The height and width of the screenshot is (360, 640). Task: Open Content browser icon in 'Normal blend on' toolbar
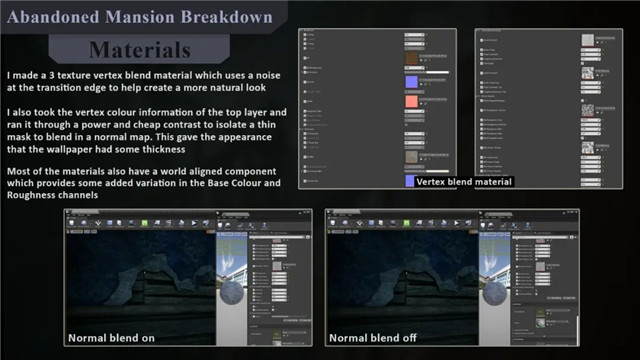click(110, 223)
